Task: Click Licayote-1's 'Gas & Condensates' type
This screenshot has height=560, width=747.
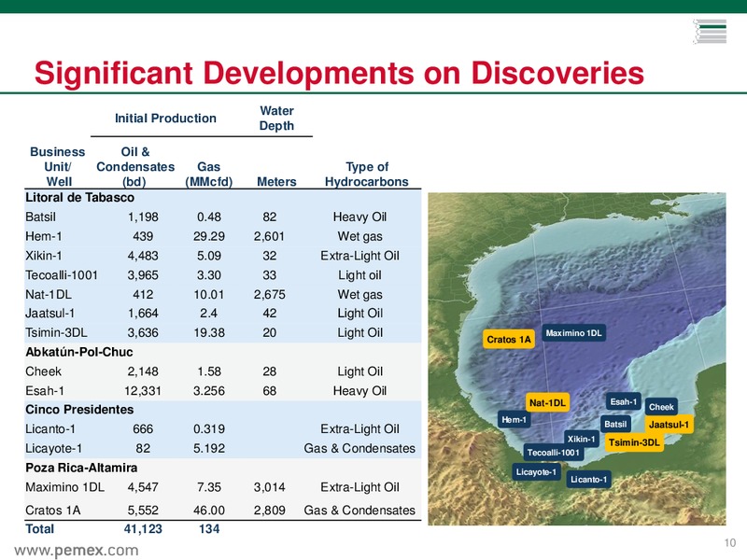Action: (359, 449)
